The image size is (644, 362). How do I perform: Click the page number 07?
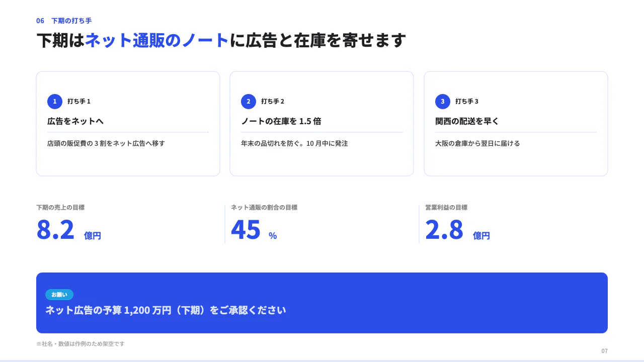click(x=605, y=351)
